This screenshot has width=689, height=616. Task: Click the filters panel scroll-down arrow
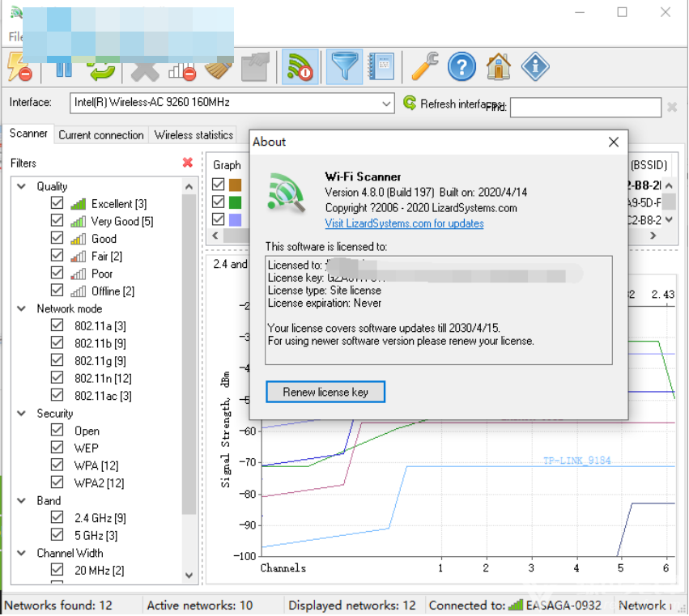(189, 576)
